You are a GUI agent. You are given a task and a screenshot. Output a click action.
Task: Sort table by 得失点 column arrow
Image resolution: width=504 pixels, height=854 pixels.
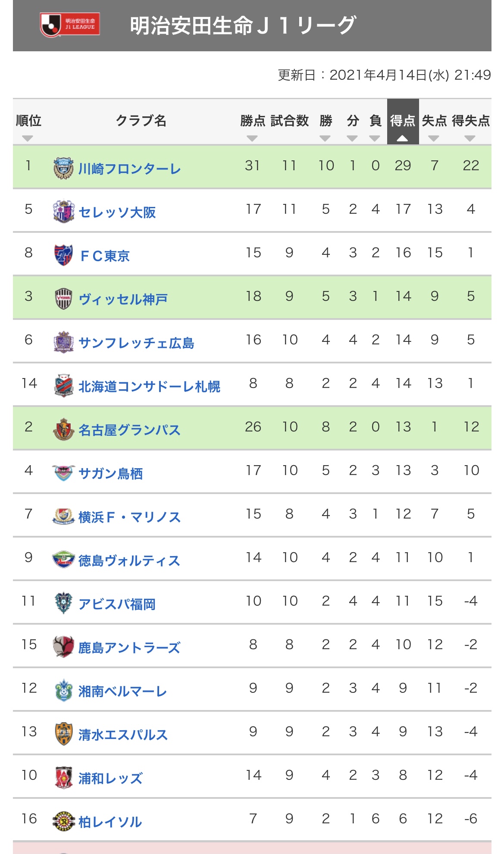tap(470, 138)
